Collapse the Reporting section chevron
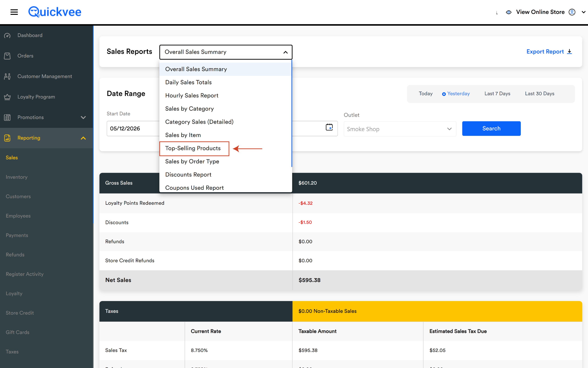 (x=83, y=138)
